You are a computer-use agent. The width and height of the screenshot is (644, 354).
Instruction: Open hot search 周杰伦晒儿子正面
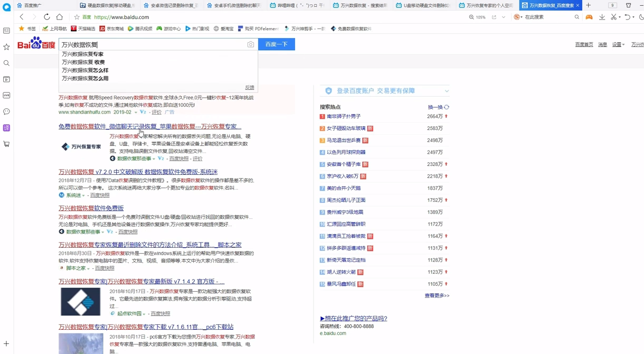pyautogui.click(x=346, y=200)
